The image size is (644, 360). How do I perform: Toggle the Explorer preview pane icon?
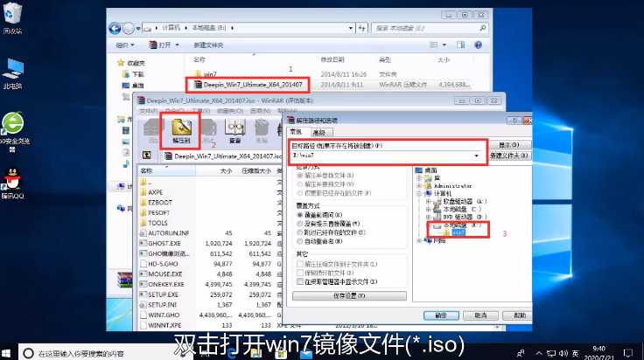[461, 45]
